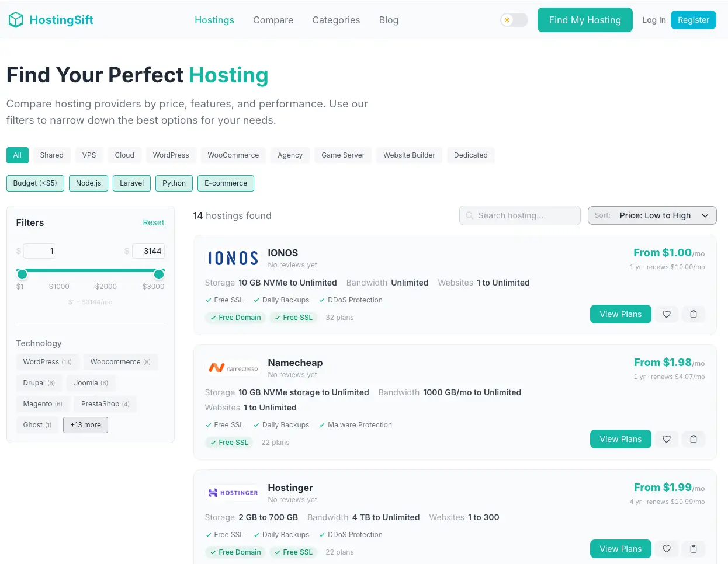Image resolution: width=728 pixels, height=564 pixels.
Task: Open the Sort: Price Low to High dropdown
Action: pyautogui.click(x=652, y=215)
